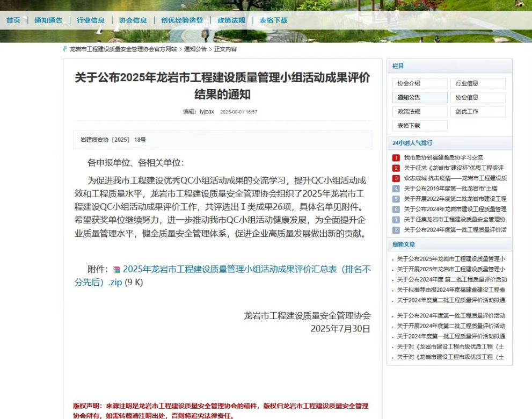Click the zip attachment file icon
The width and height of the screenshot is (532, 419).
[x=116, y=270]
